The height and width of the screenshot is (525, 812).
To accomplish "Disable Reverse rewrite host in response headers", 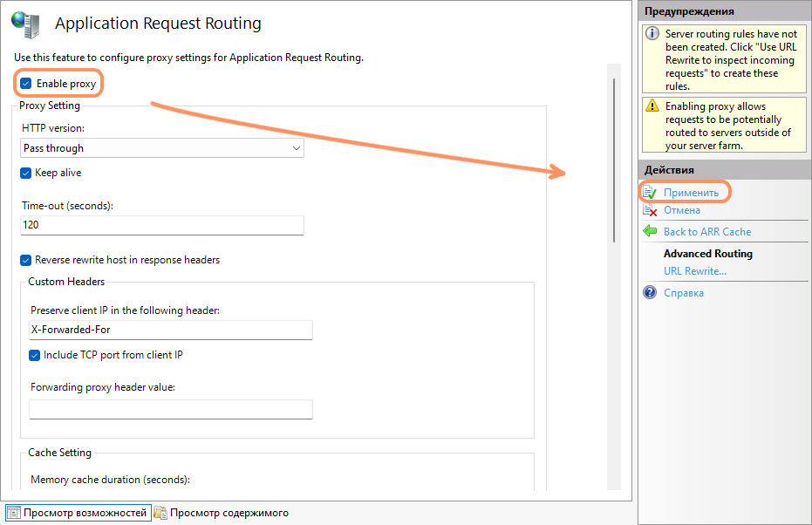I will [26, 260].
